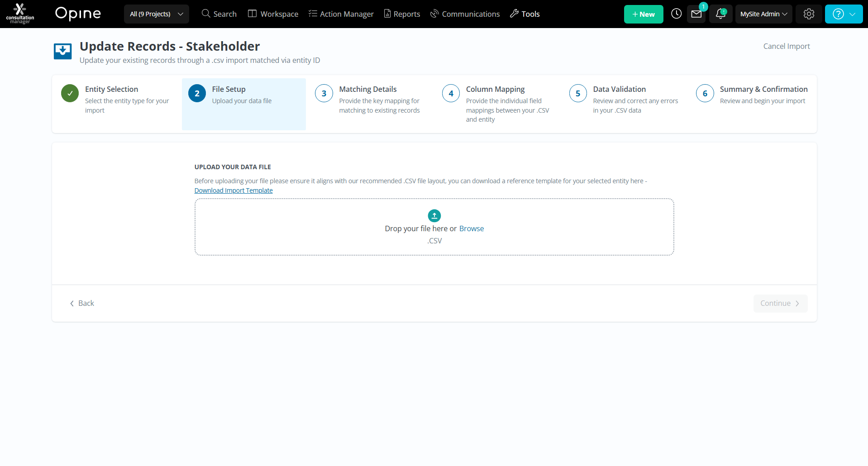This screenshot has height=466, width=868.
Task: Open the mail inbox envelope icon
Action: tap(696, 14)
